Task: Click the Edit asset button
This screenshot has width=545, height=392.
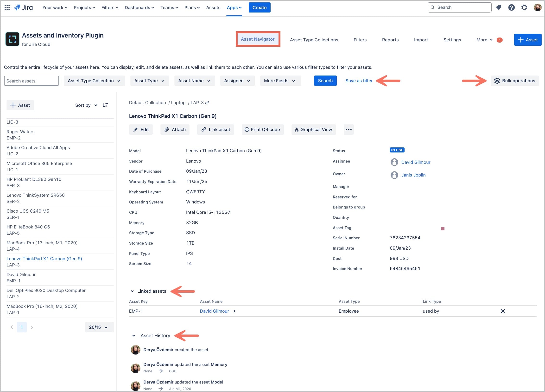Action: [141, 129]
